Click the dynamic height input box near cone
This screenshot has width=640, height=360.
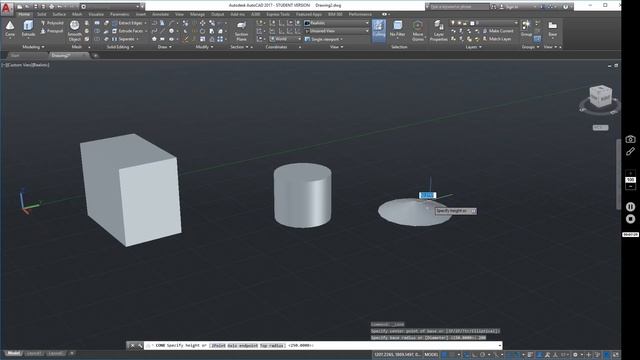tap(427, 196)
